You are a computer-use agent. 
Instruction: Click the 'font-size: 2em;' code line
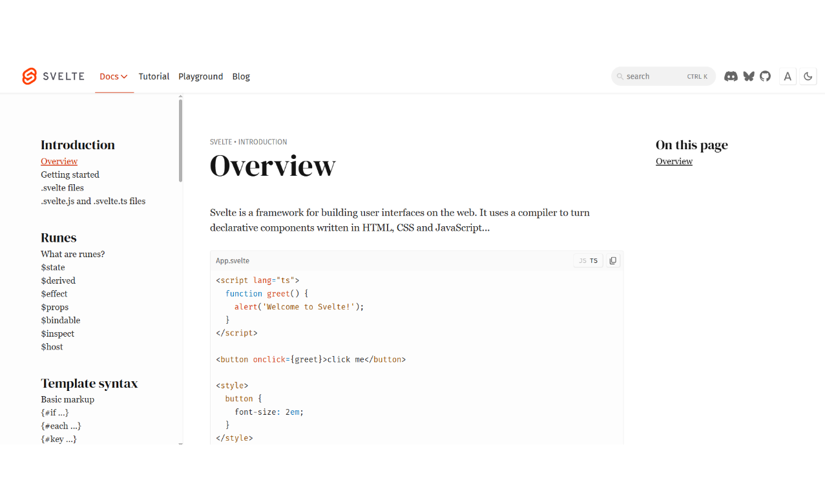(269, 412)
